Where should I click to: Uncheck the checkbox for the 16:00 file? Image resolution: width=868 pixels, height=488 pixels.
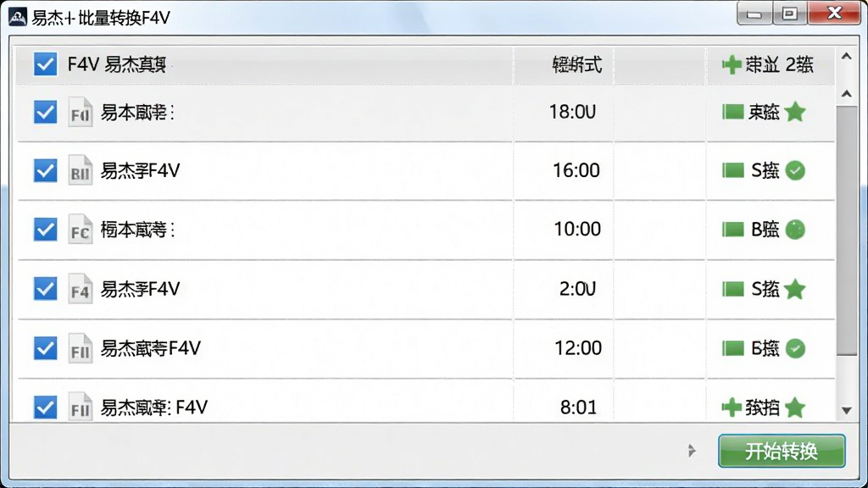[46, 170]
